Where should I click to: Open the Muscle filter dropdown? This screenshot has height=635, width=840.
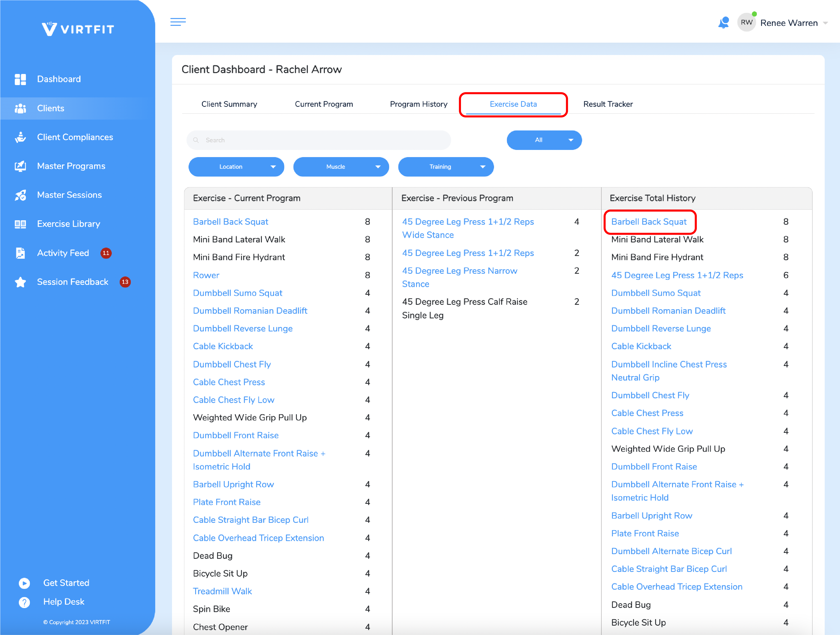click(x=341, y=167)
